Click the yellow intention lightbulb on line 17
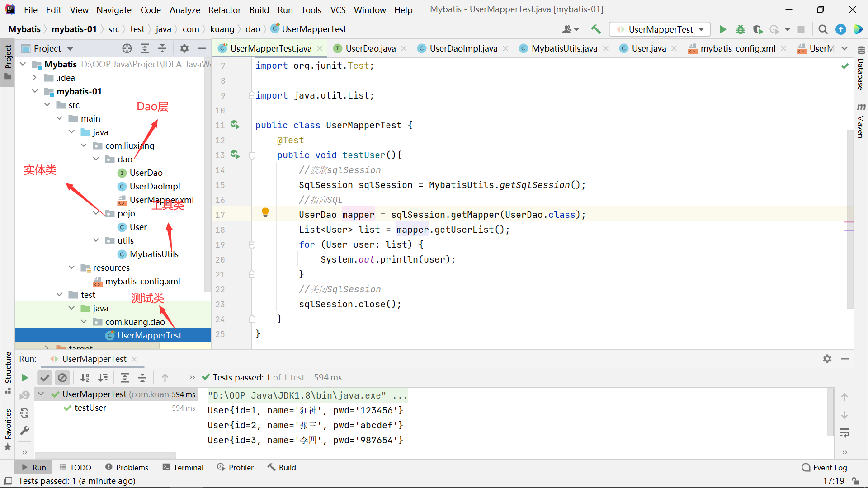Image resolution: width=868 pixels, height=488 pixels. coord(265,212)
